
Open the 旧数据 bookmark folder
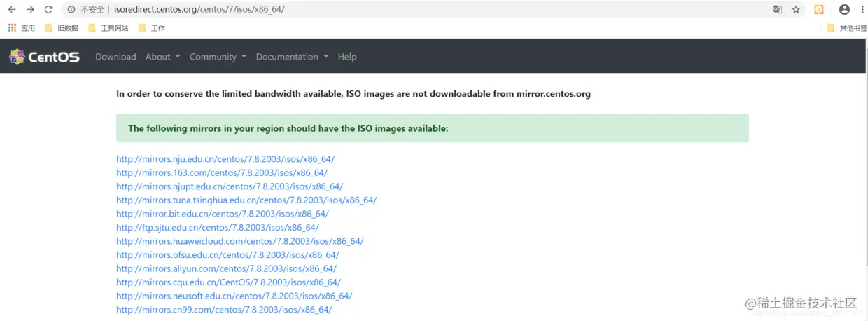click(62, 28)
